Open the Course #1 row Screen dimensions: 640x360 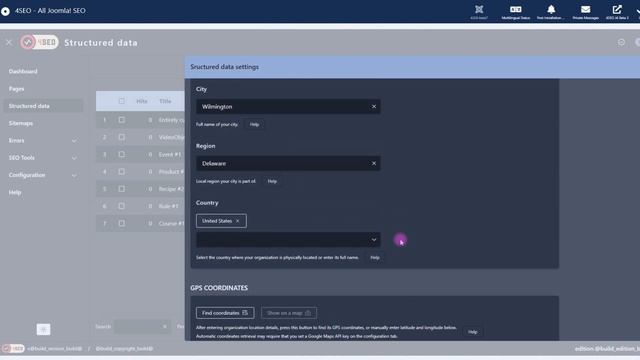coord(171,224)
